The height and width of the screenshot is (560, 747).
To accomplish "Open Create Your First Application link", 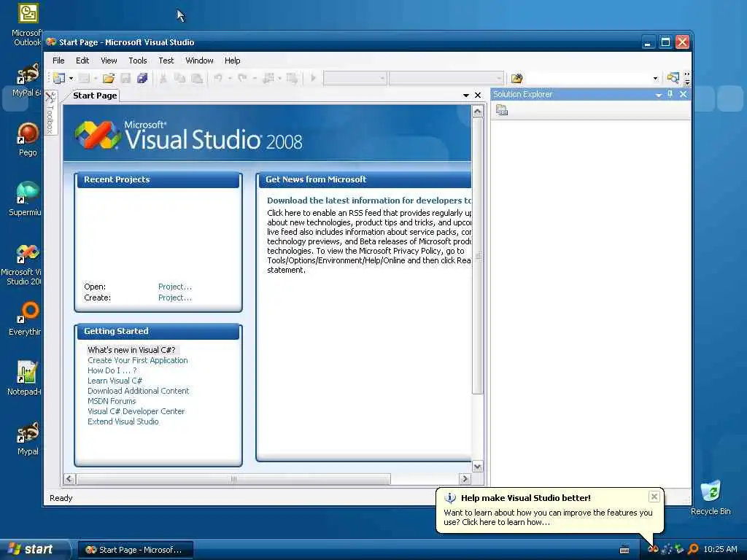I will [138, 360].
